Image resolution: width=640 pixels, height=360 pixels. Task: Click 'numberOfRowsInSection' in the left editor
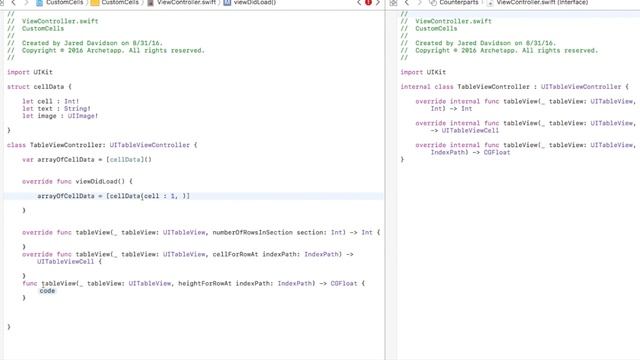253,232
